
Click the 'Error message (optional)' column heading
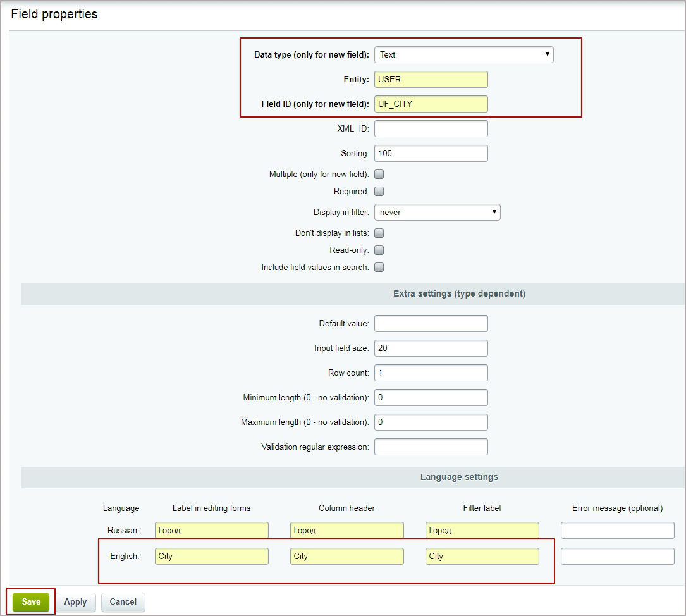coord(617,508)
